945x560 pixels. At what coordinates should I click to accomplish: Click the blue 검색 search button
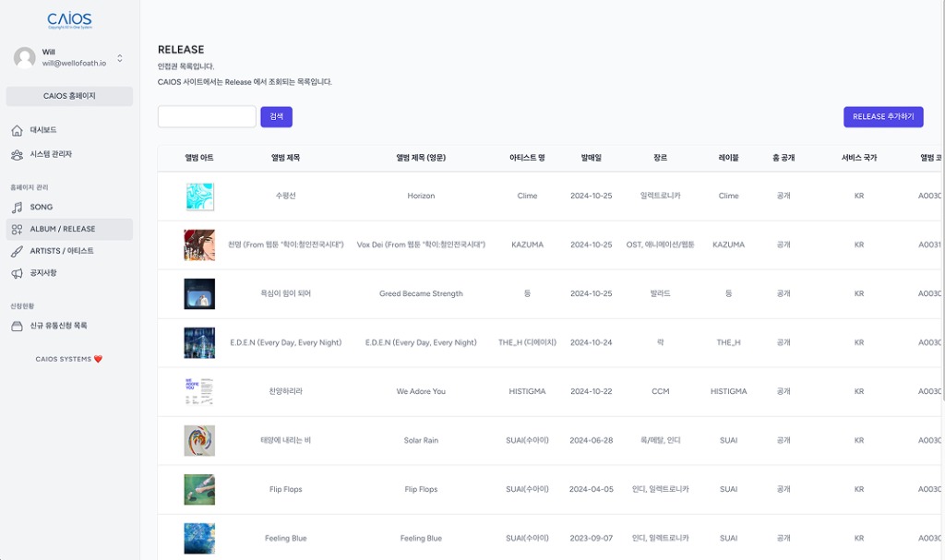tap(276, 117)
